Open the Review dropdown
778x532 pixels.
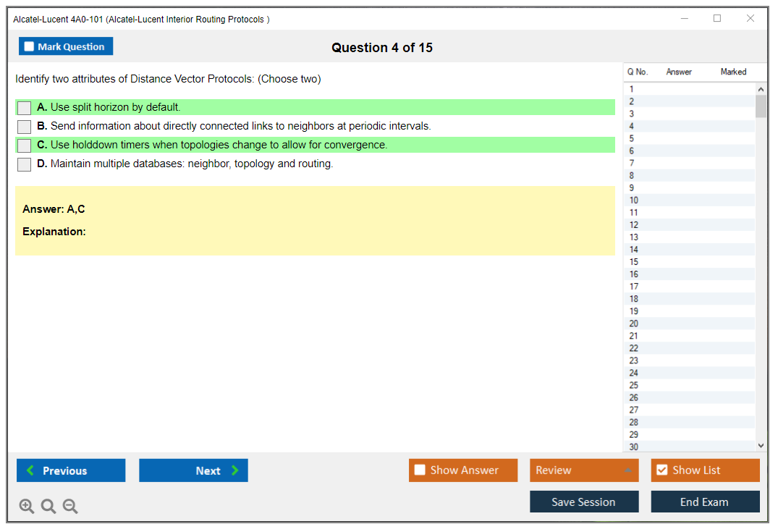pyautogui.click(x=584, y=470)
